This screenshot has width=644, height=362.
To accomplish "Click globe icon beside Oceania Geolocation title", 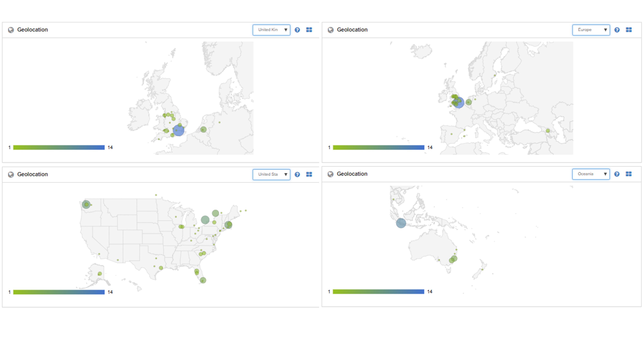I will point(331,174).
